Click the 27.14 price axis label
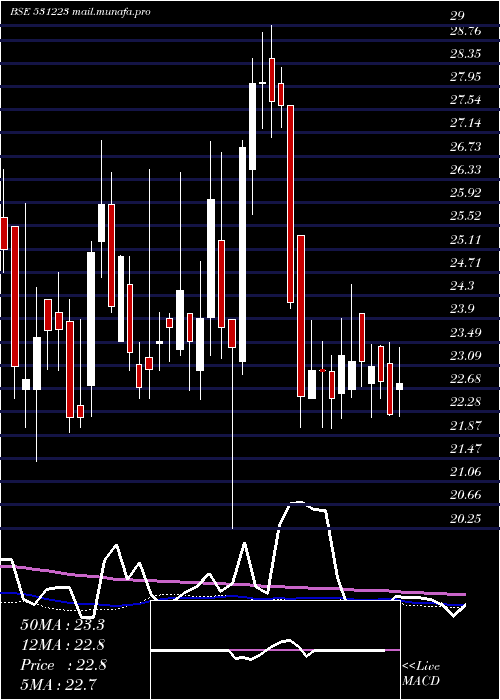Viewport: 500px width, 700px height. coord(466,123)
